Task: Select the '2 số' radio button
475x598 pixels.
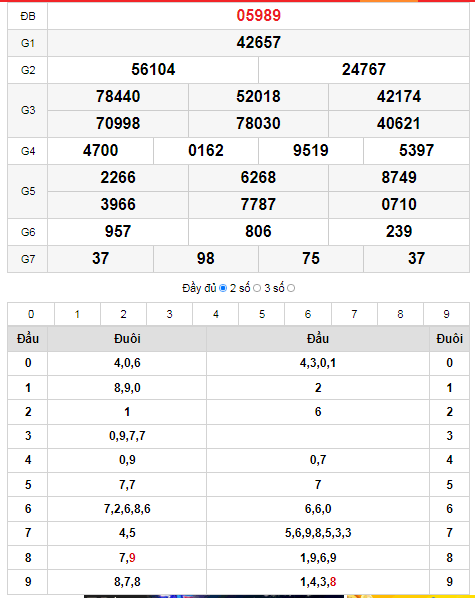Action: (x=257, y=288)
